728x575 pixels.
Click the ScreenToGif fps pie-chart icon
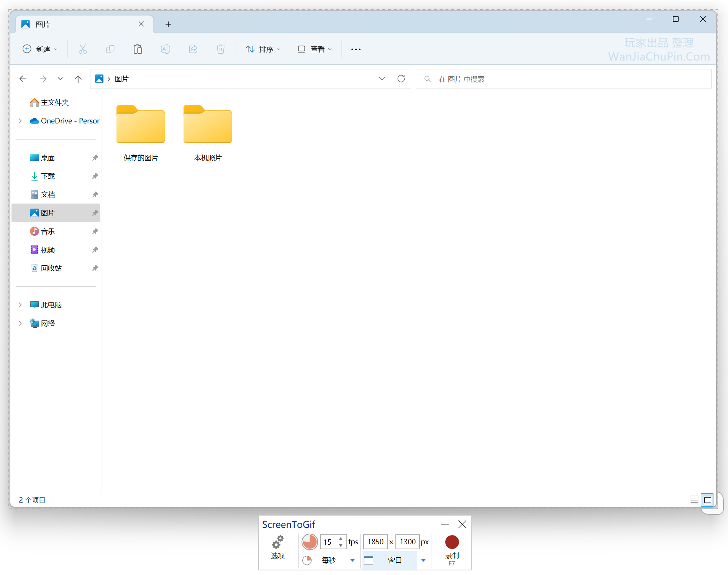click(310, 542)
